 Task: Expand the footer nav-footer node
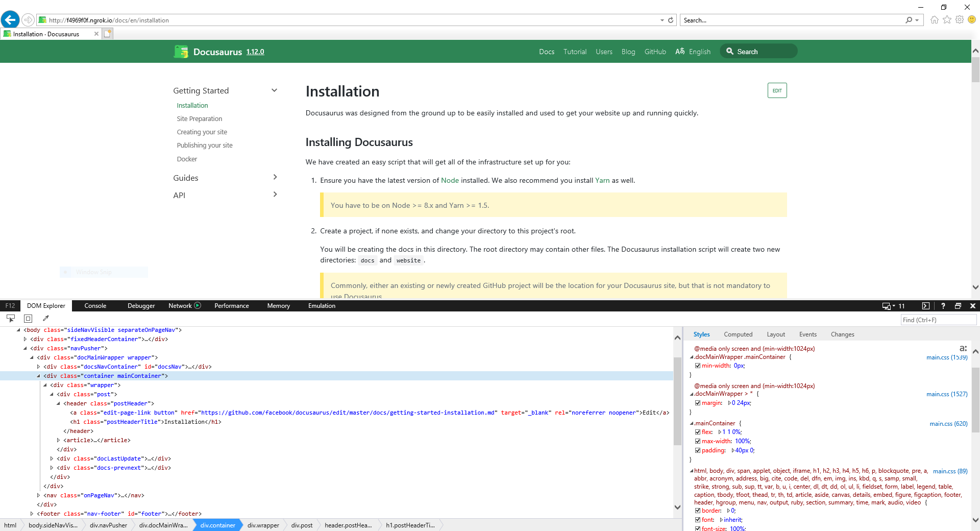(32, 514)
